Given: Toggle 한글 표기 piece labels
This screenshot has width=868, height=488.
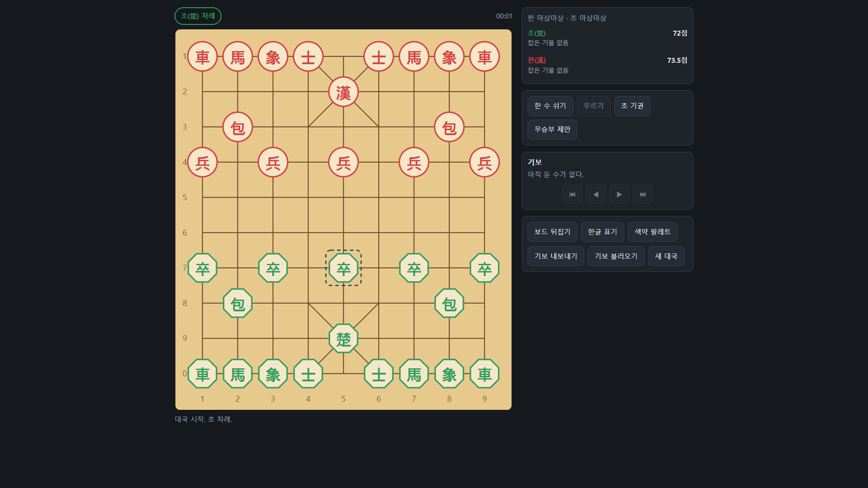Looking at the screenshot, I should coord(602,232).
